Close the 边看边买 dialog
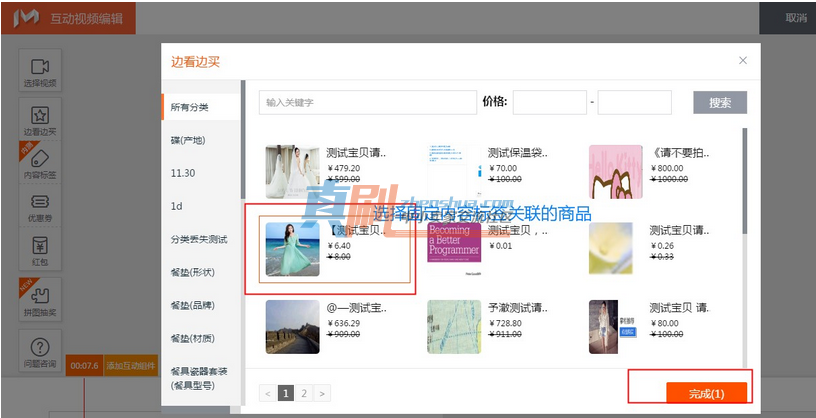 (743, 60)
